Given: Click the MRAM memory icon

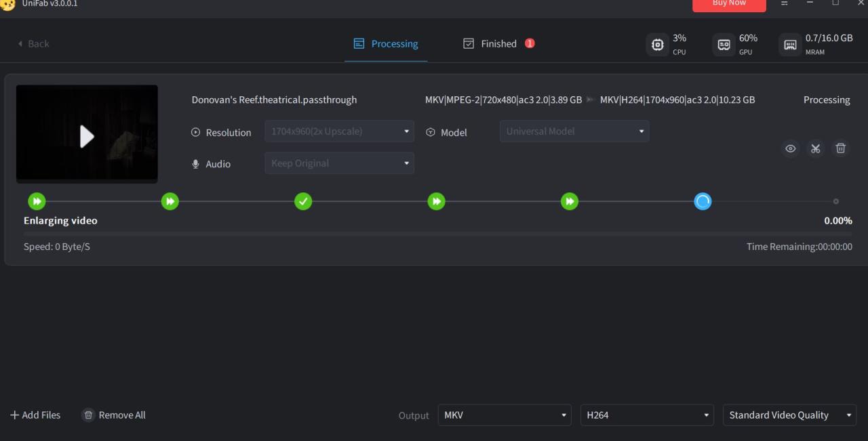Looking at the screenshot, I should [x=790, y=45].
